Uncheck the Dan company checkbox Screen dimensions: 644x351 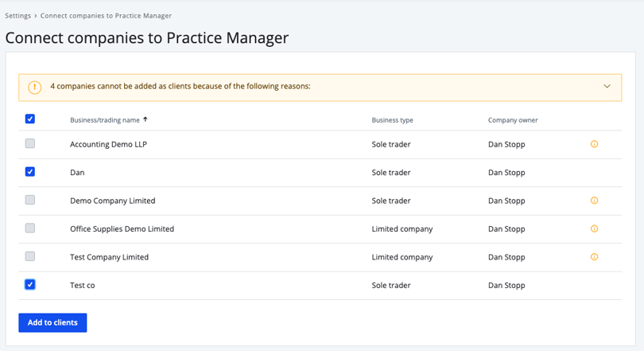click(x=30, y=171)
